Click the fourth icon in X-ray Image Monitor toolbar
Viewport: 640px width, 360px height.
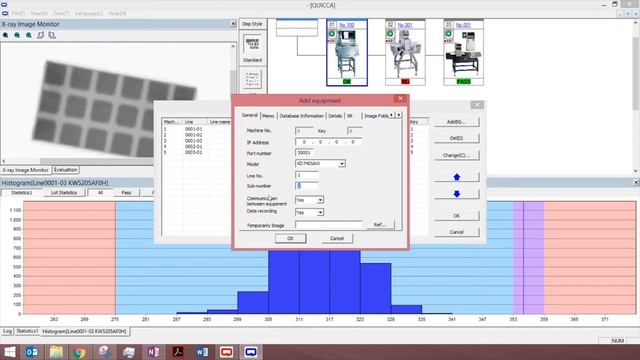click(x=40, y=36)
